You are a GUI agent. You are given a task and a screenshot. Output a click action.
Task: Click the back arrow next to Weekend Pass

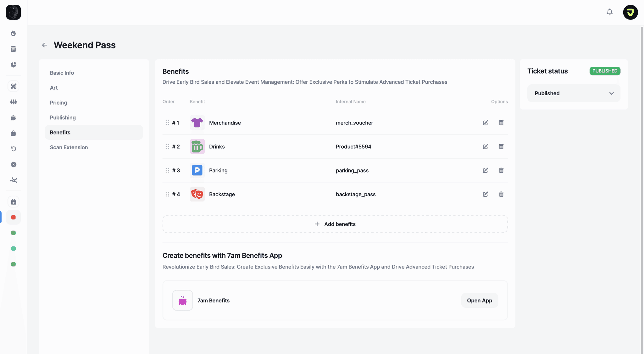[44, 45]
